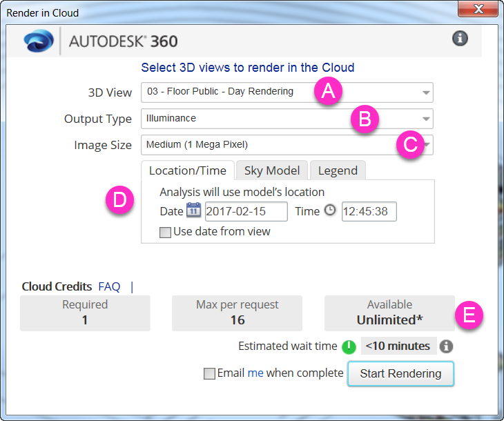The height and width of the screenshot is (421, 504).
Task: Enable the Use date from view checkbox
Action: click(165, 233)
